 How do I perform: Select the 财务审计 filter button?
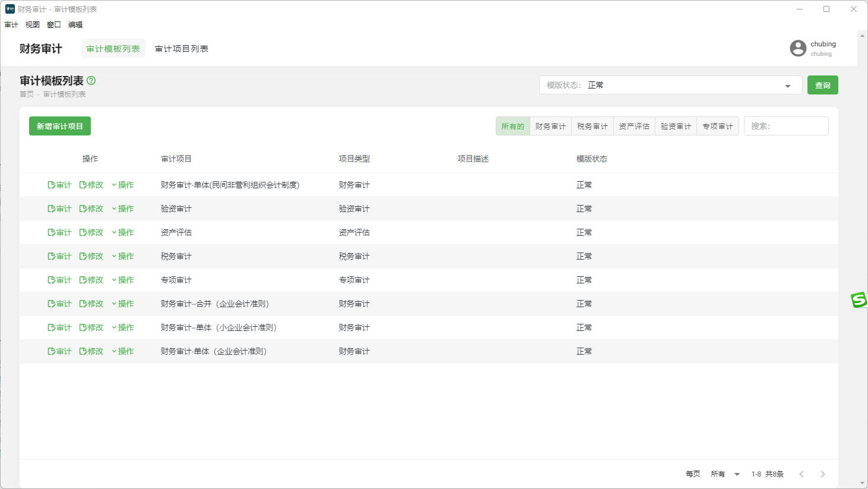550,125
